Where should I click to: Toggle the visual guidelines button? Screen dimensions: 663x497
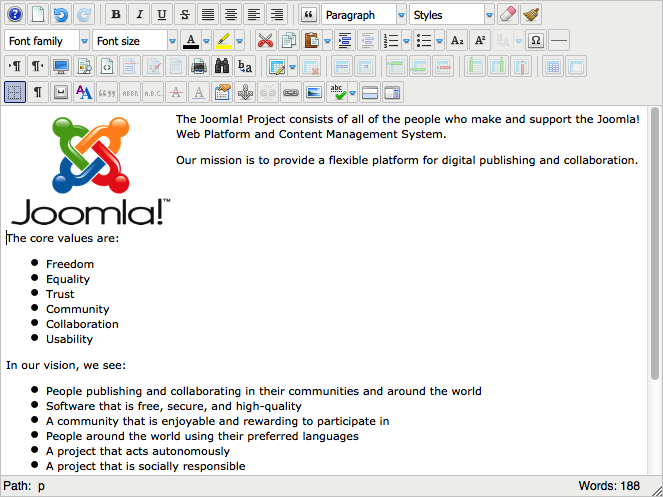point(15,93)
